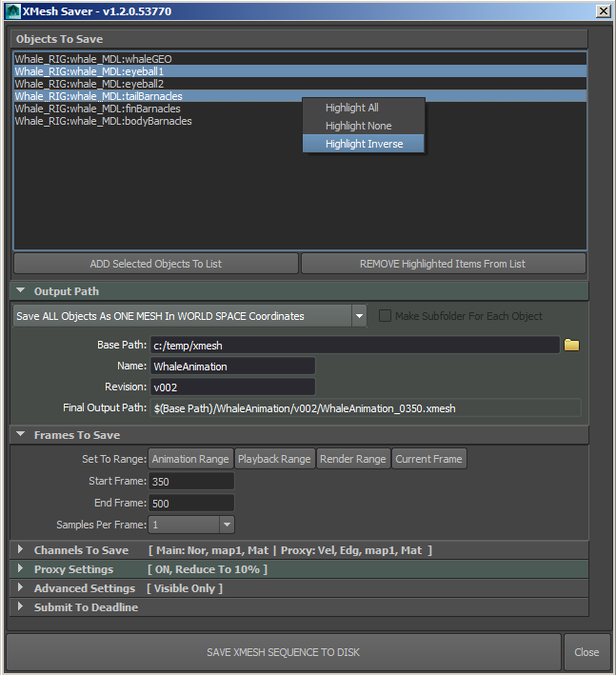Viewport: 616px width, 675px height.
Task: Select Highlight Inverse menu entry
Action: (x=364, y=144)
